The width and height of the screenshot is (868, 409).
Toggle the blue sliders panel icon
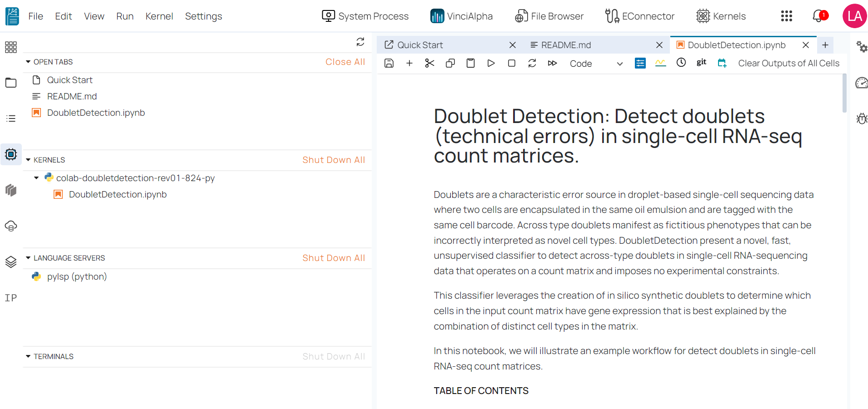pos(640,63)
